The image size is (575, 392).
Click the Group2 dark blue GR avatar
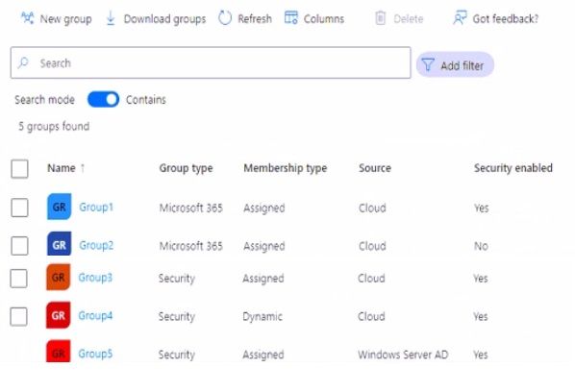tap(59, 244)
